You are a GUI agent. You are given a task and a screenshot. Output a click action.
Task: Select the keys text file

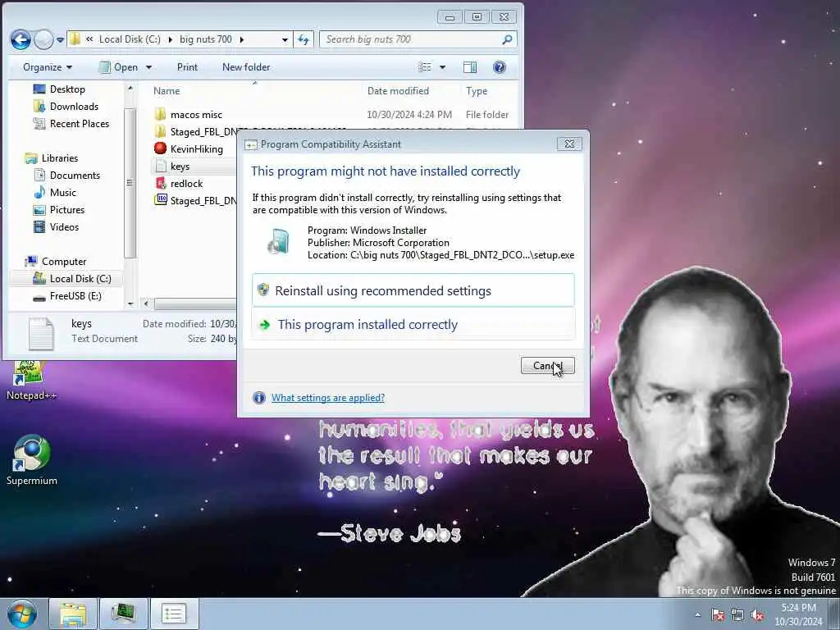[x=180, y=166]
